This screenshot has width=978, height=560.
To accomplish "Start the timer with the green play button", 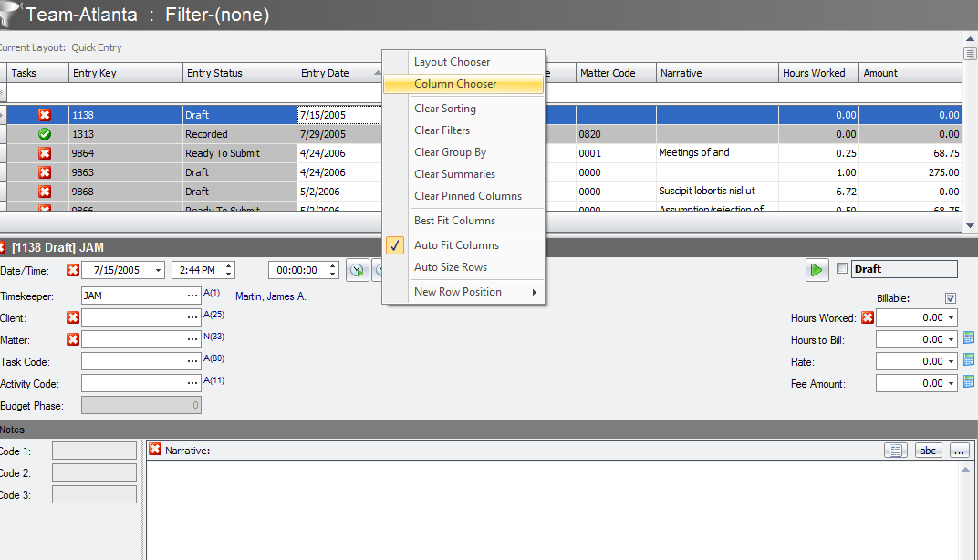I will pos(817,269).
